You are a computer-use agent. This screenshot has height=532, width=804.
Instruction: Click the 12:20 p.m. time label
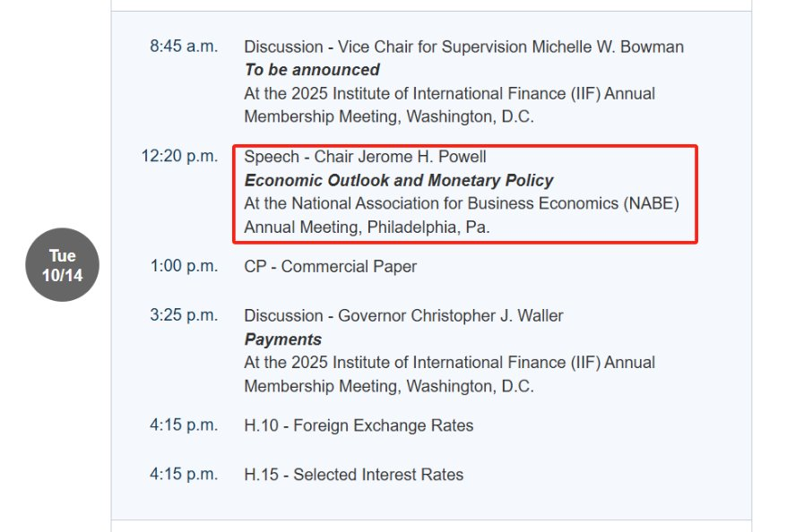pyautogui.click(x=179, y=157)
